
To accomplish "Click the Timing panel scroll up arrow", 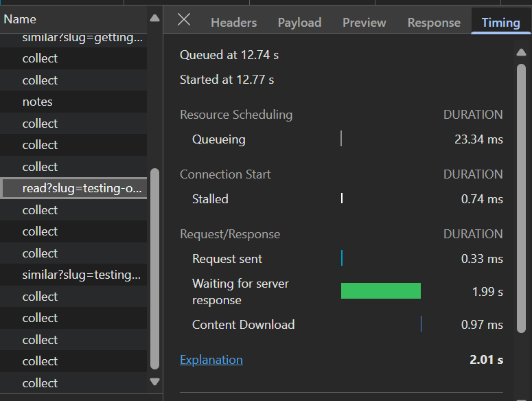I will pyautogui.click(x=520, y=52).
